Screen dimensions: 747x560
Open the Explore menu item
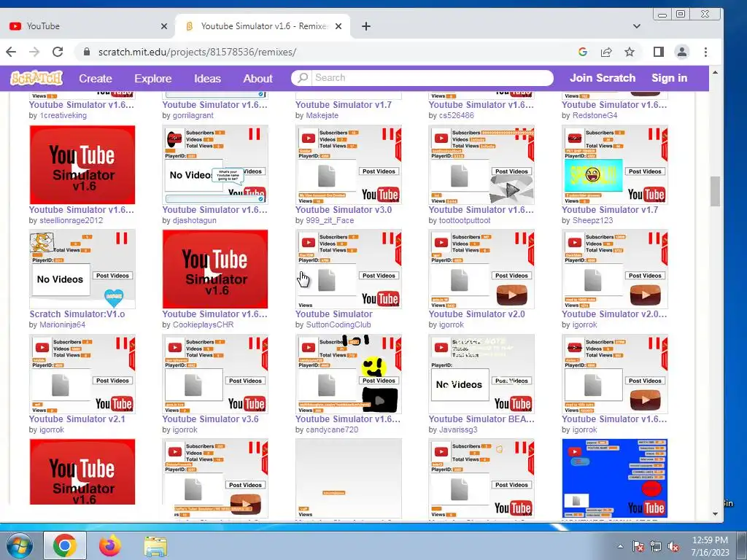pos(153,78)
